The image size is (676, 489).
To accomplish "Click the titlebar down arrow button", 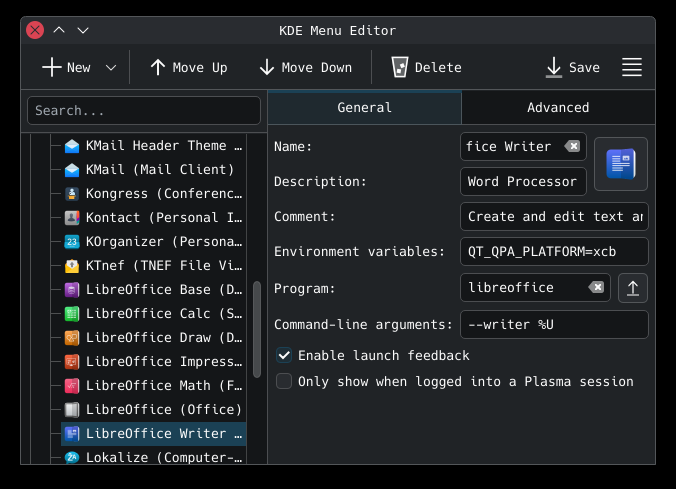I will [83, 31].
